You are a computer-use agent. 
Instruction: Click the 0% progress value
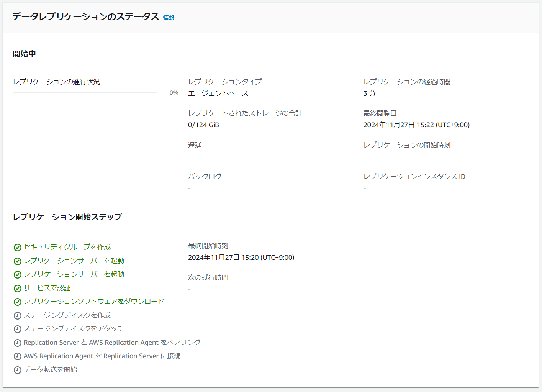(x=174, y=93)
